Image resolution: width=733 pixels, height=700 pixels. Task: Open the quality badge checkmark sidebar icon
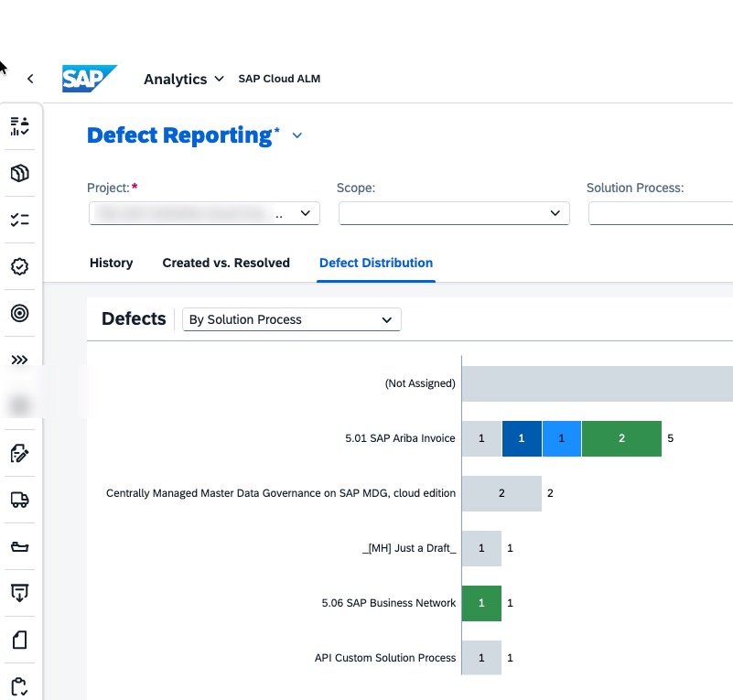(19, 266)
